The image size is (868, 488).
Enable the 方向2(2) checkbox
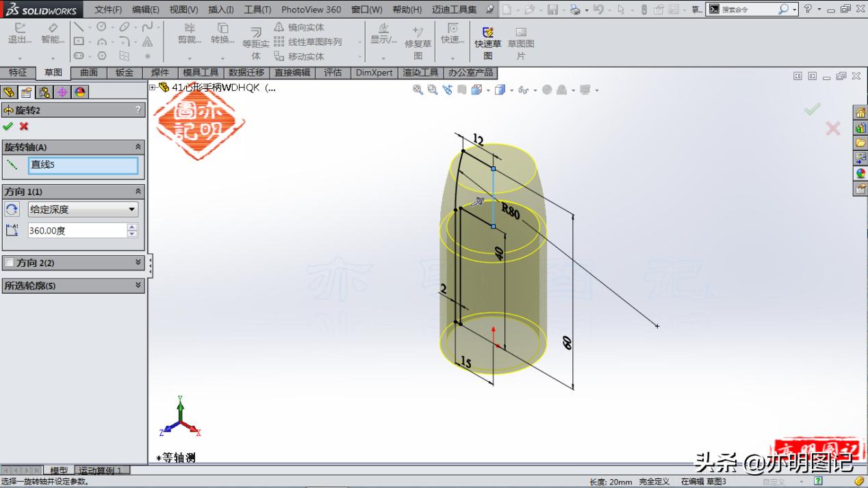9,264
